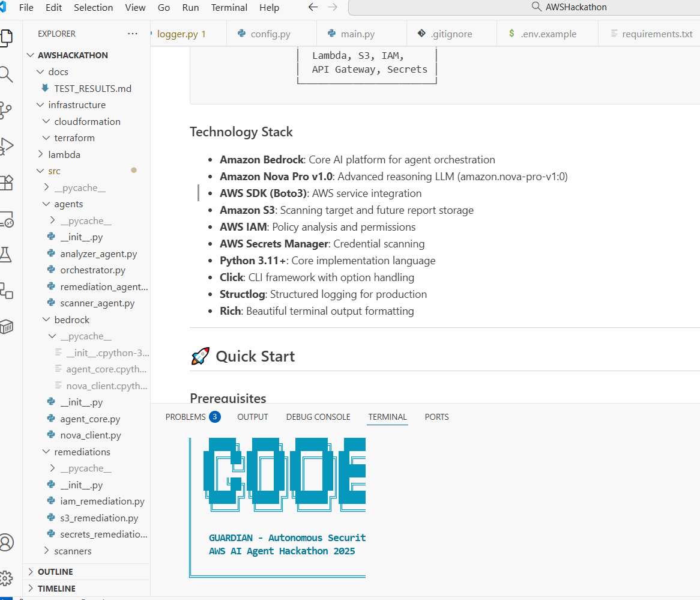Collapse the AWSHACKATHON root folder
The image size is (700, 600).
point(86,55)
